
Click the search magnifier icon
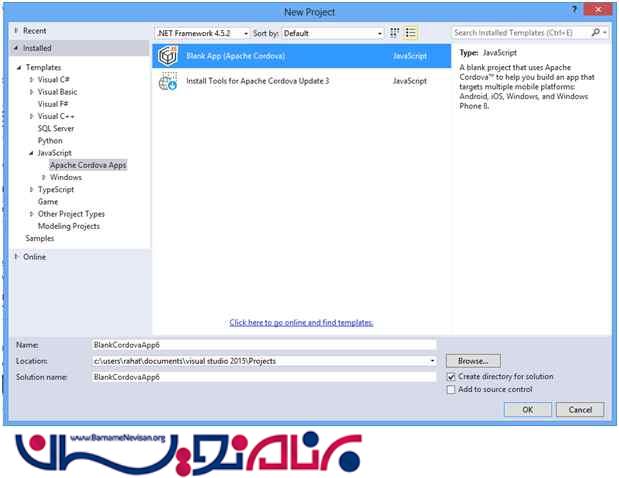595,32
